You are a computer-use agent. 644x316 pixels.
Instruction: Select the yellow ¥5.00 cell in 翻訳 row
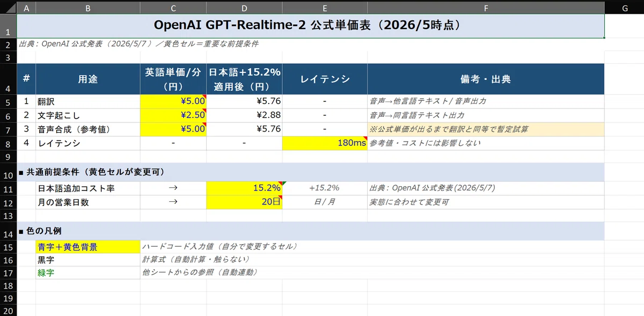[173, 101]
